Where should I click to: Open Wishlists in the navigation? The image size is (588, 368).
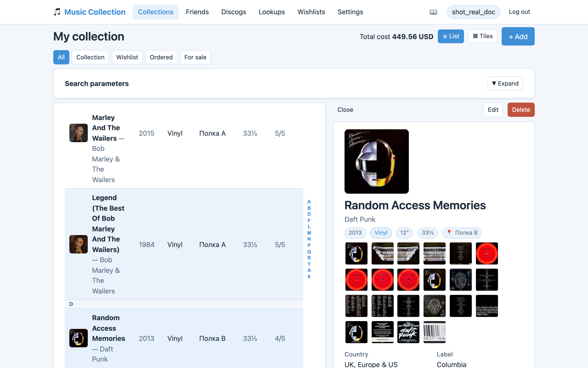click(311, 12)
